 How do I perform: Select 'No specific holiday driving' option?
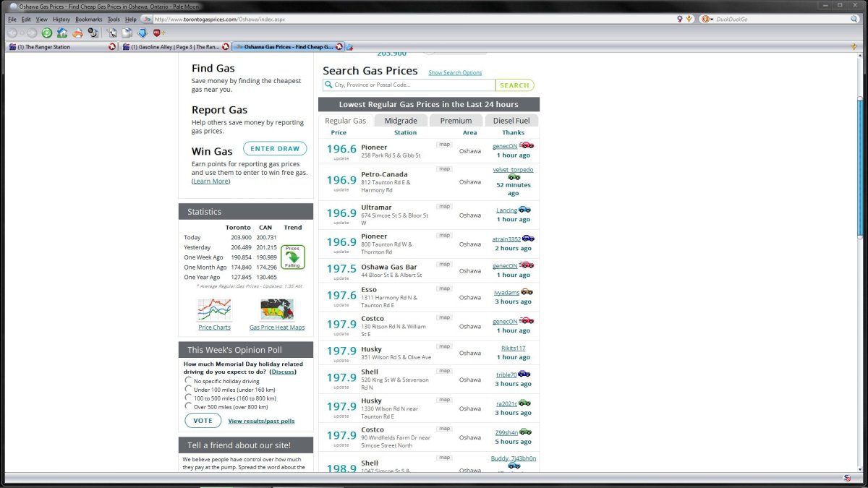tap(189, 380)
